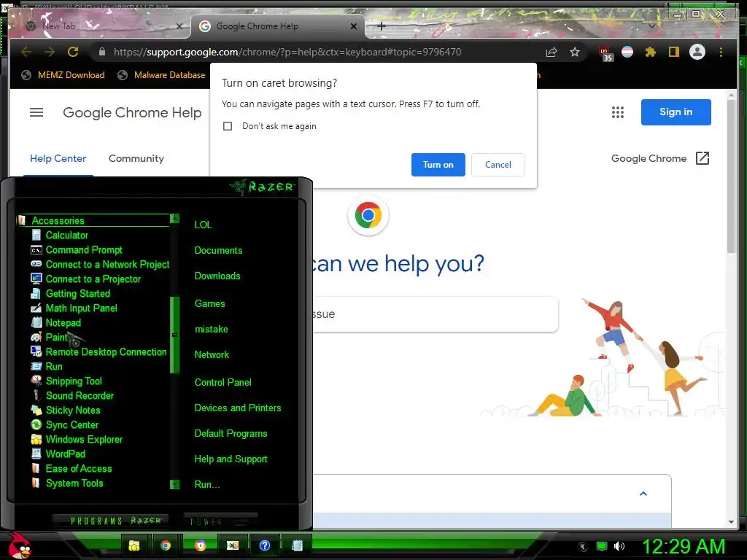
Task: Open a new tab with the plus button
Action: (381, 27)
